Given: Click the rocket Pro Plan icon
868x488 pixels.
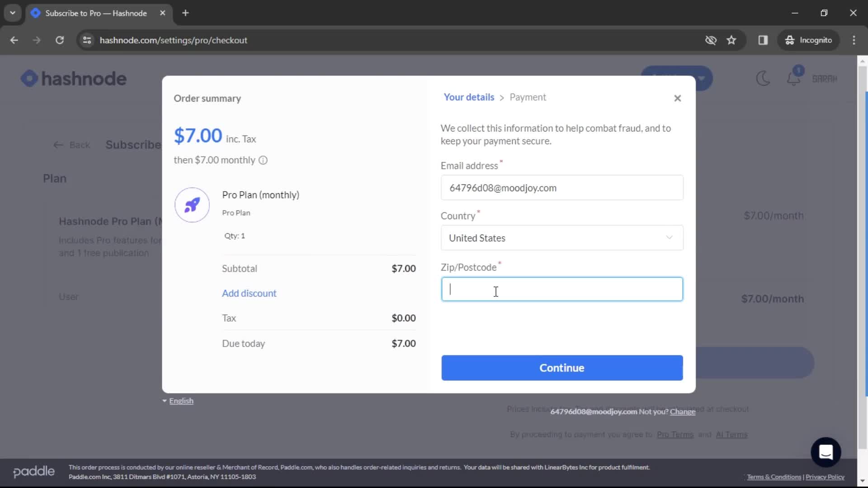Looking at the screenshot, I should click(192, 204).
